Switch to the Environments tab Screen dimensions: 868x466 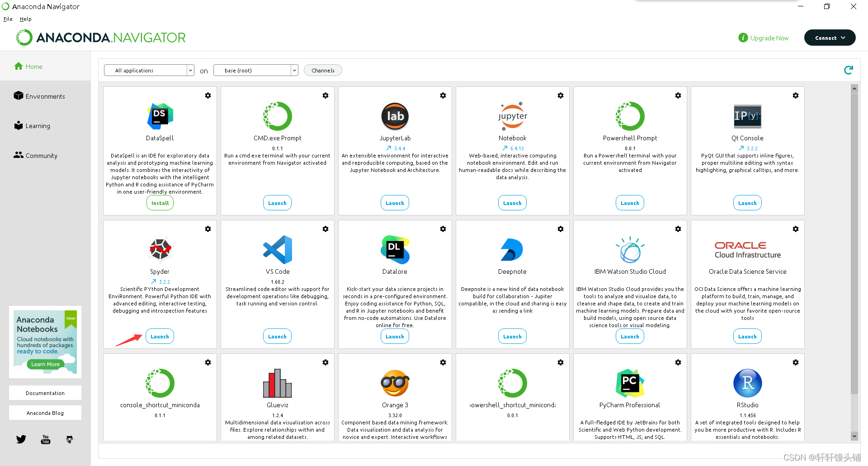coord(45,96)
